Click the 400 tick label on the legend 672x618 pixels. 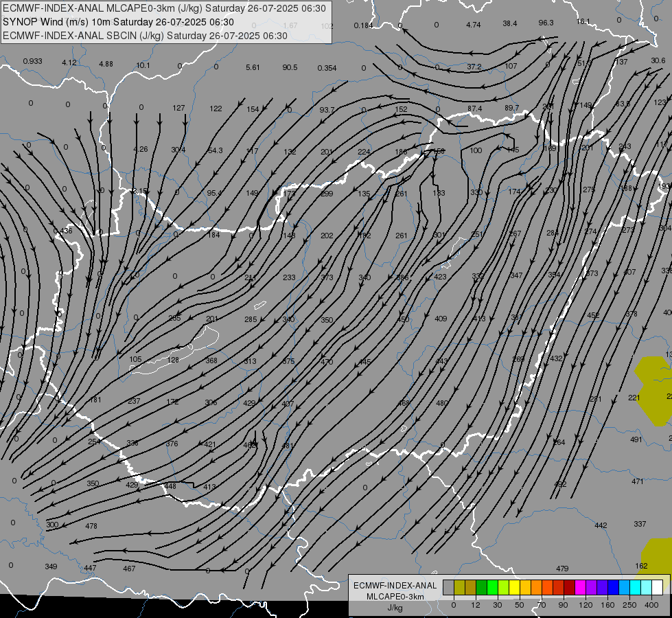click(651, 605)
